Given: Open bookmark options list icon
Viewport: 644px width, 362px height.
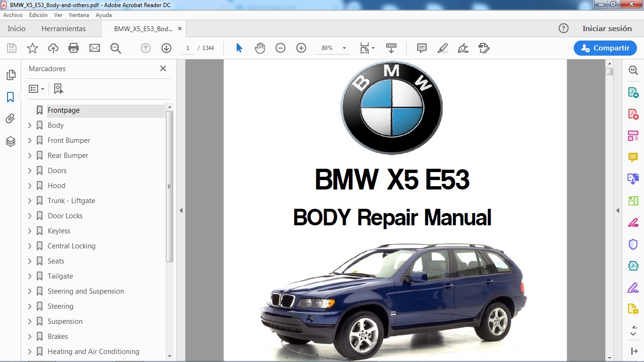Looking at the screenshot, I should pyautogui.click(x=36, y=89).
